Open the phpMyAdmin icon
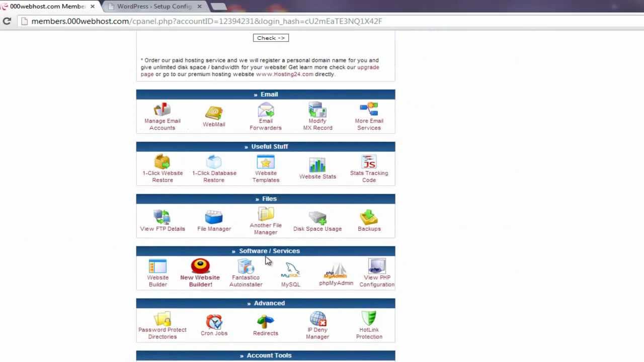Image resolution: width=644 pixels, height=362 pixels. click(x=336, y=270)
